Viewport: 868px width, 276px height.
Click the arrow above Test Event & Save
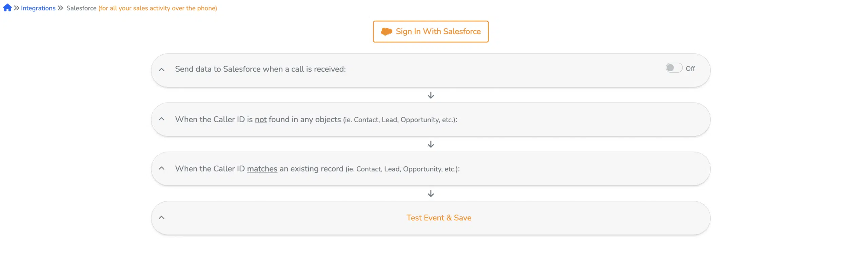click(431, 194)
